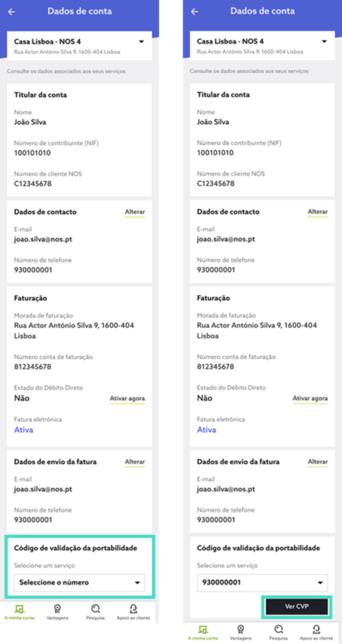Tap Pesquisa icon below 'Seleccione o número' dropdown
Image resolution: width=342 pixels, height=644 pixels.
pyautogui.click(x=96, y=612)
